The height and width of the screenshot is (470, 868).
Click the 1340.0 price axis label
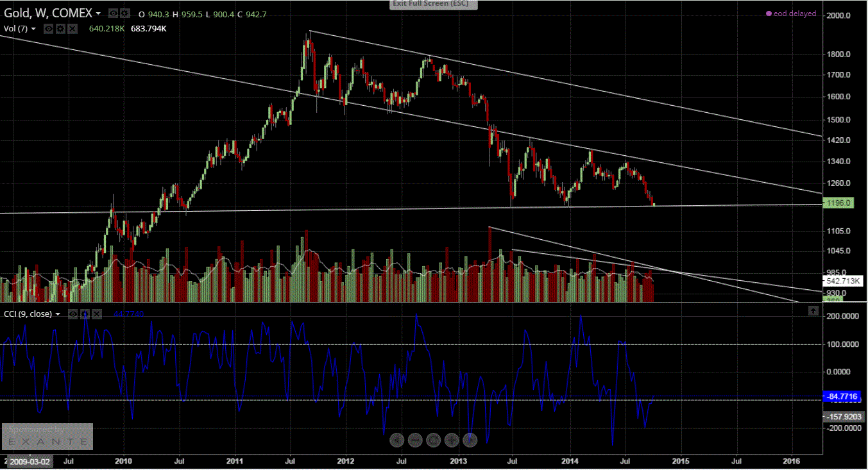click(x=840, y=161)
